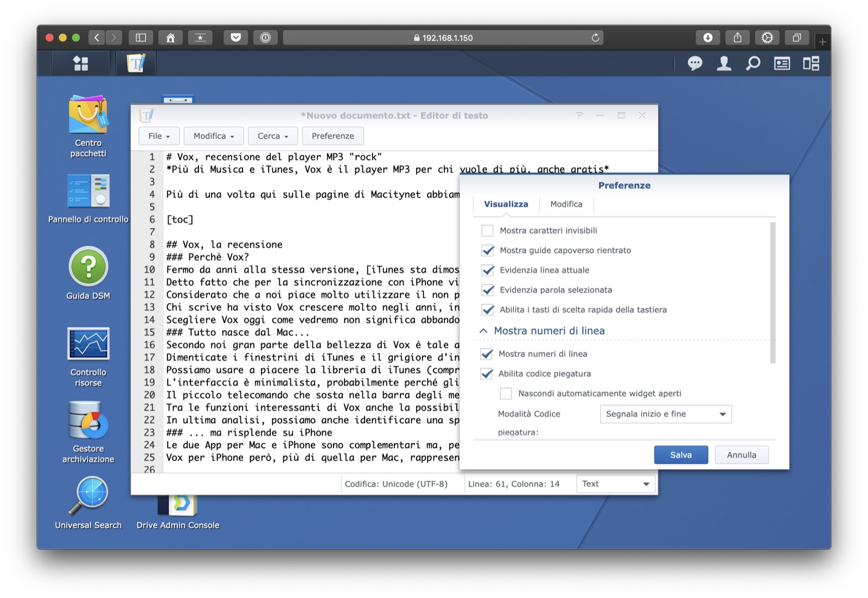Toggle Evidenzia linea attuale checkbox

pos(488,270)
